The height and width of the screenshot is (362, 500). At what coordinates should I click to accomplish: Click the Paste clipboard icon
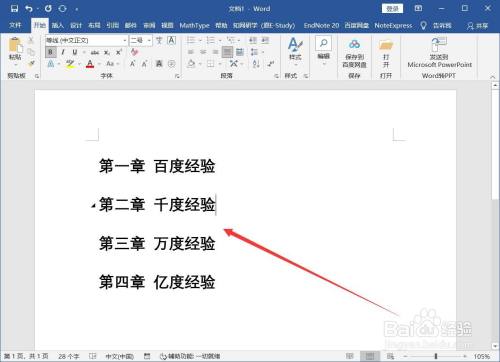click(15, 45)
